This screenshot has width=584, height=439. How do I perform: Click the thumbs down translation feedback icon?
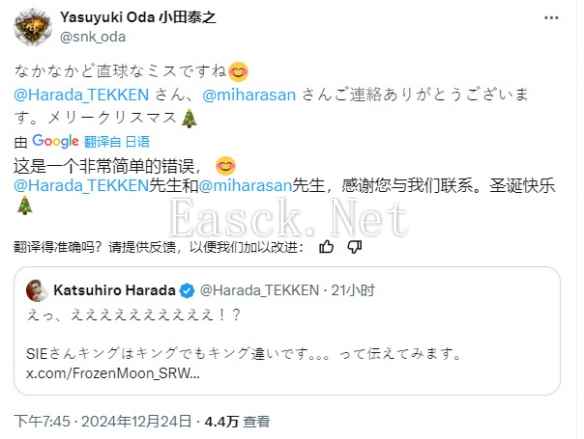tap(354, 246)
